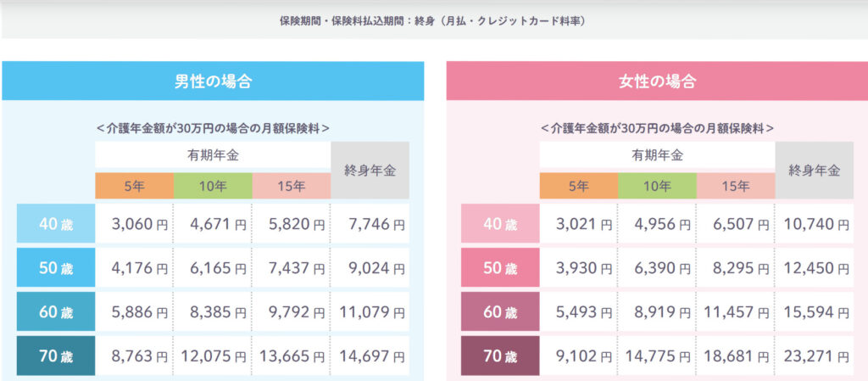Viewport: 868px width, 381px height.
Task: Click the 終身年金 header in women's table
Action: [x=814, y=171]
